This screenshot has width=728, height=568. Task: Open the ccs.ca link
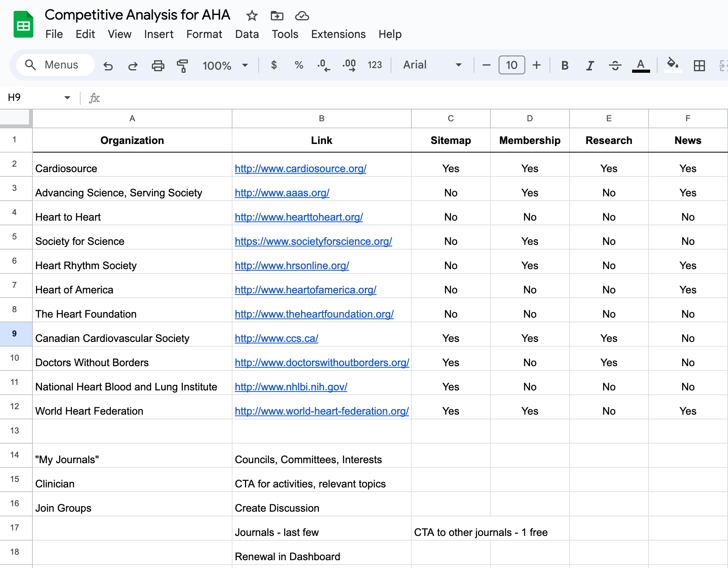276,338
